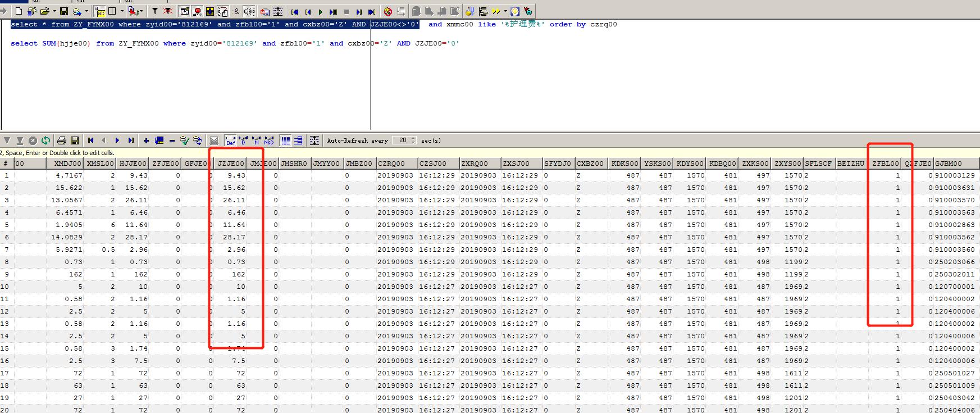This screenshot has width=980, height=413.
Task: Delete record using the minus icon
Action: [x=172, y=140]
